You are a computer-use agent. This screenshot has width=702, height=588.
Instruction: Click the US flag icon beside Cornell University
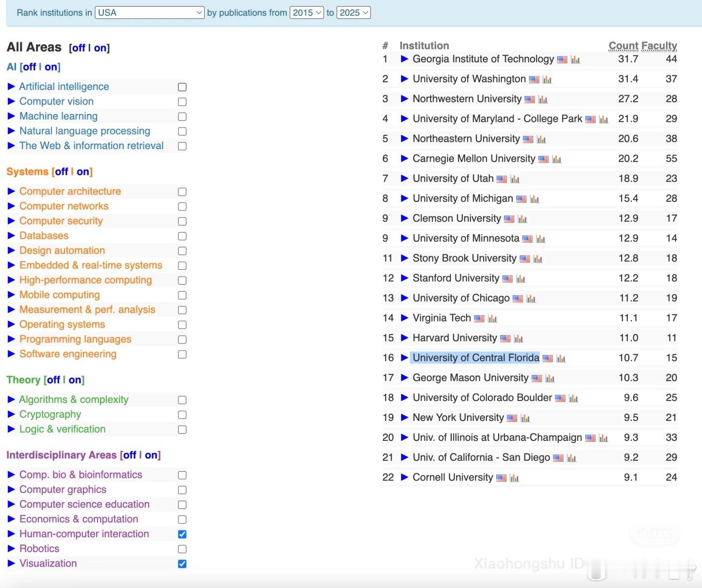[x=501, y=478]
